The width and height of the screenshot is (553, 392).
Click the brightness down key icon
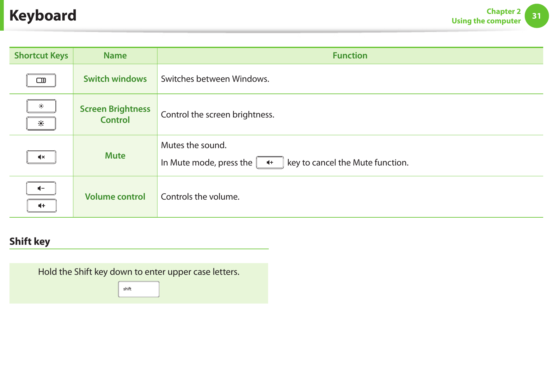pyautogui.click(x=41, y=106)
